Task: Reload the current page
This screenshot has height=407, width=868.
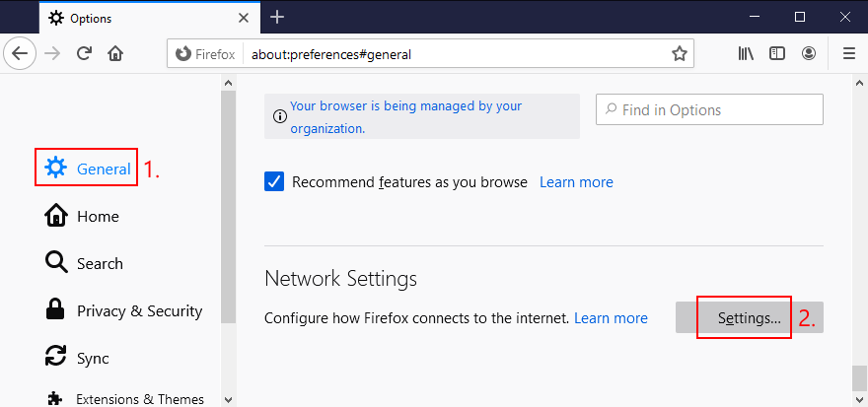Action: tap(85, 54)
